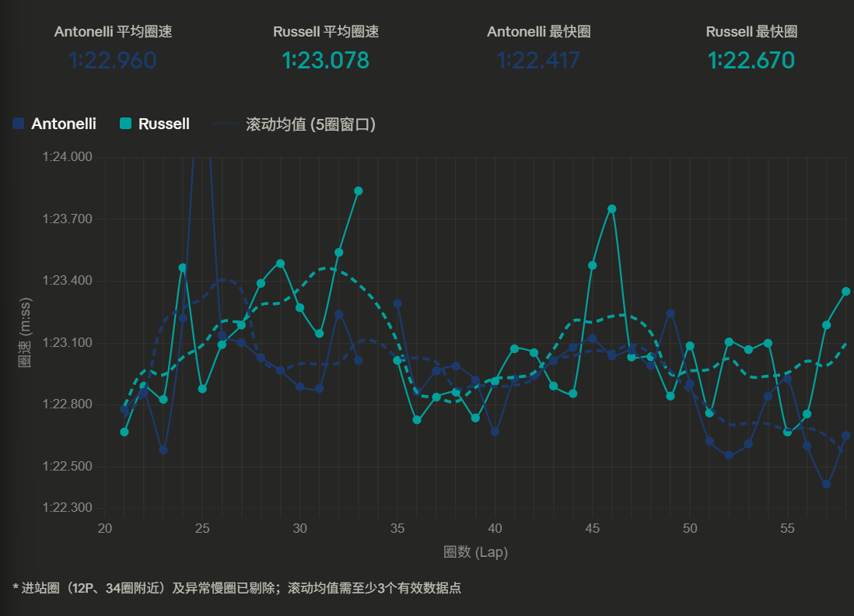
Task: Click the 1:24.000 y-axis label
Action: click(68, 157)
